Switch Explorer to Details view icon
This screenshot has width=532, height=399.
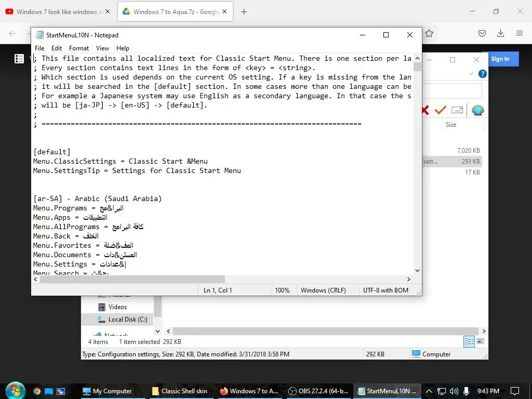coord(469,341)
